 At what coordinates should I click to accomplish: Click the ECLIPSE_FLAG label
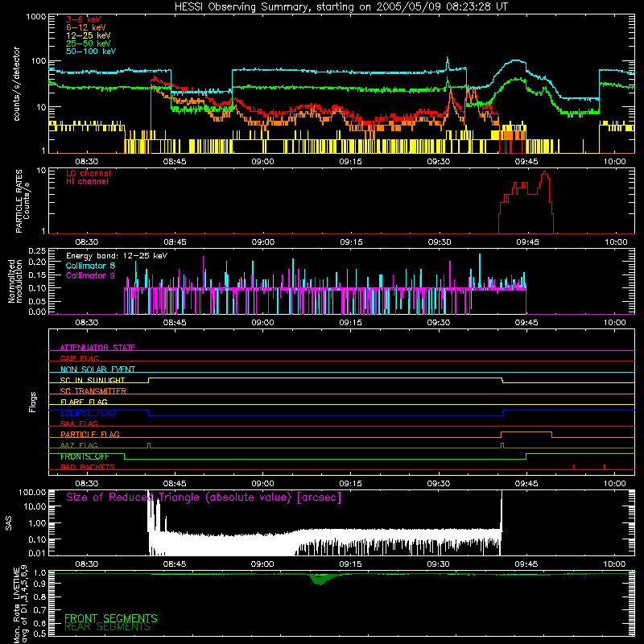point(88,413)
